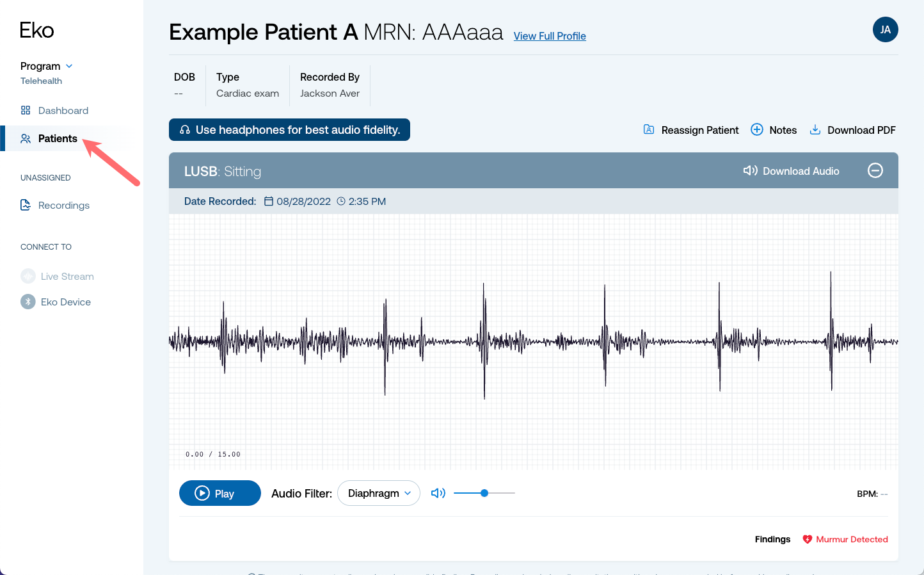The width and height of the screenshot is (924, 575).
Task: Click the LUSB: Sitting header title
Action: (223, 171)
